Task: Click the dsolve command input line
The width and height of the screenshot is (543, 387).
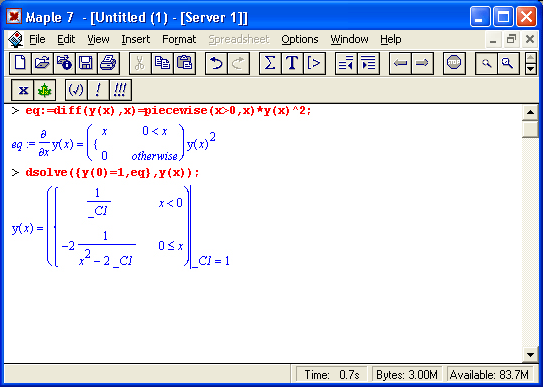Action: pos(112,173)
